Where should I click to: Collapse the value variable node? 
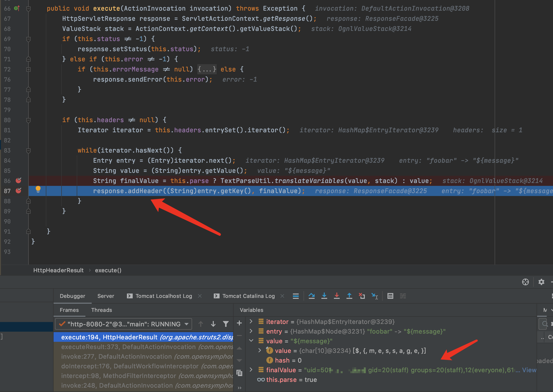251,341
